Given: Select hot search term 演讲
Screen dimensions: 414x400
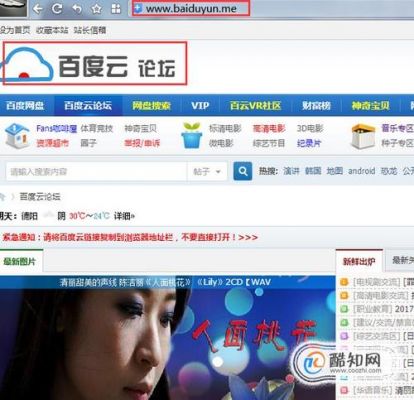Looking at the screenshot, I should click(291, 171).
